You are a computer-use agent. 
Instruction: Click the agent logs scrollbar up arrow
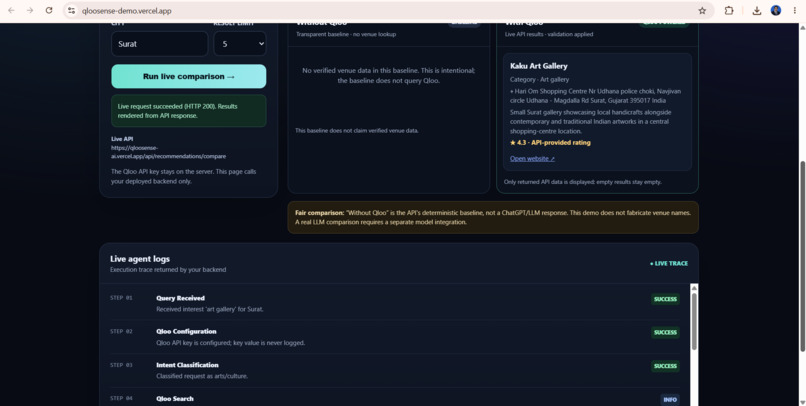pos(694,288)
